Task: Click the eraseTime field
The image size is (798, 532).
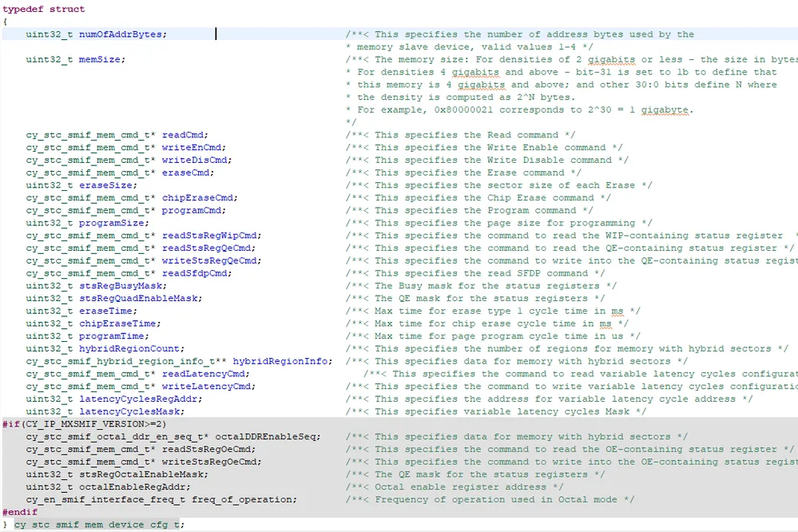Action: 105,311
